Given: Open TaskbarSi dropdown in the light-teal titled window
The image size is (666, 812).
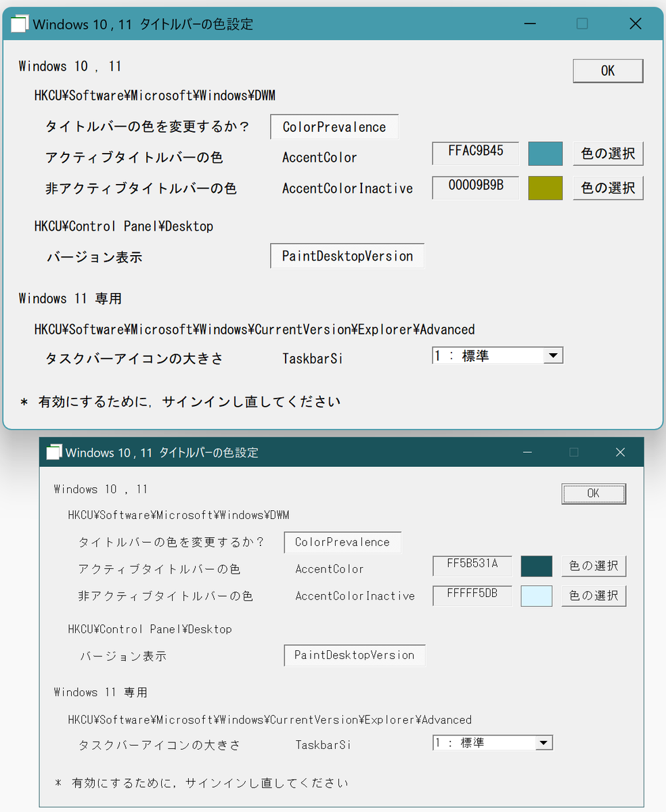Looking at the screenshot, I should [497, 355].
